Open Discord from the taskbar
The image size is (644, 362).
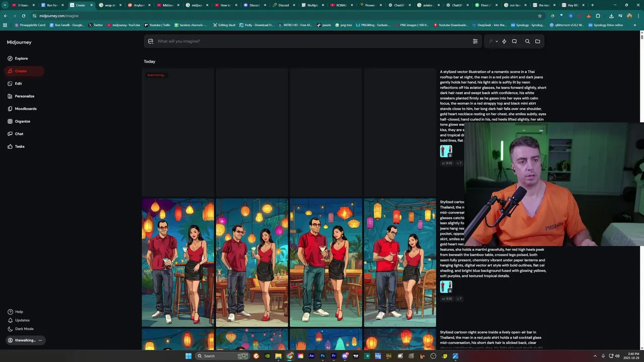[x=345, y=356]
